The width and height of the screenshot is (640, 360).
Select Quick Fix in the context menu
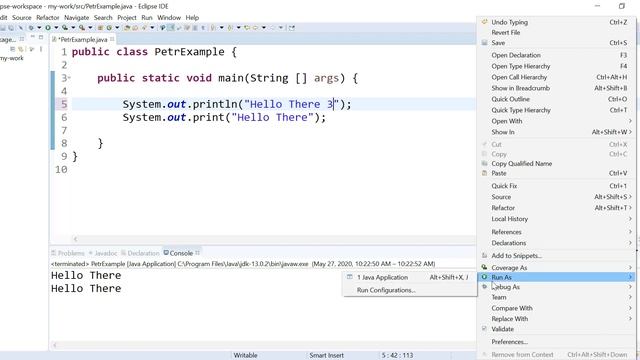tap(555, 186)
